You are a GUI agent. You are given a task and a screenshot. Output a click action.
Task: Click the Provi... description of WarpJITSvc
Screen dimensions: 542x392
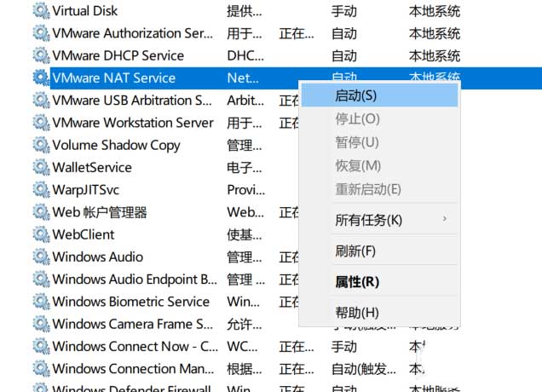pos(246,190)
